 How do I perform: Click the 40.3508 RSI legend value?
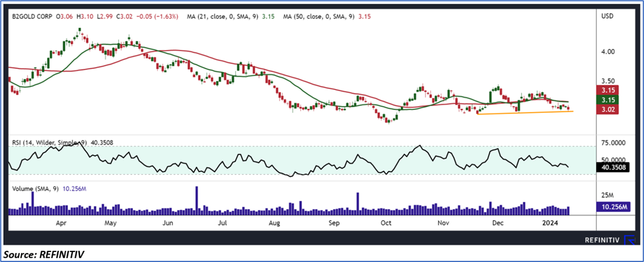pos(101,142)
